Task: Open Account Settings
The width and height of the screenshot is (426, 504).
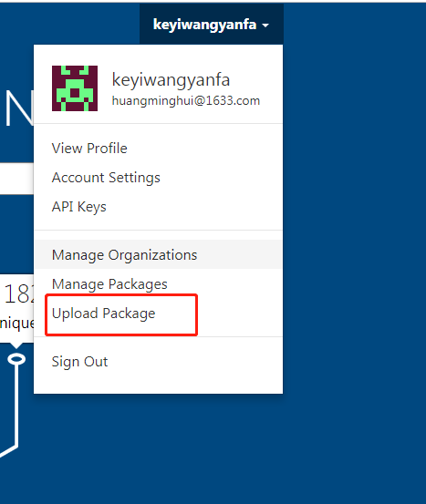Action: [106, 178]
